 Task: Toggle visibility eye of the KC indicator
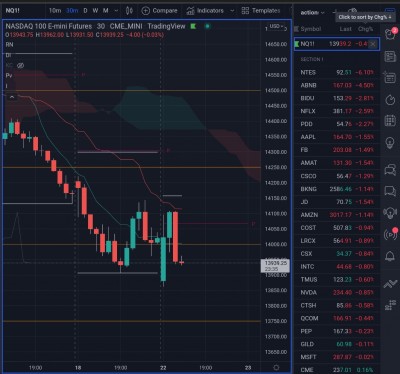click(20, 66)
